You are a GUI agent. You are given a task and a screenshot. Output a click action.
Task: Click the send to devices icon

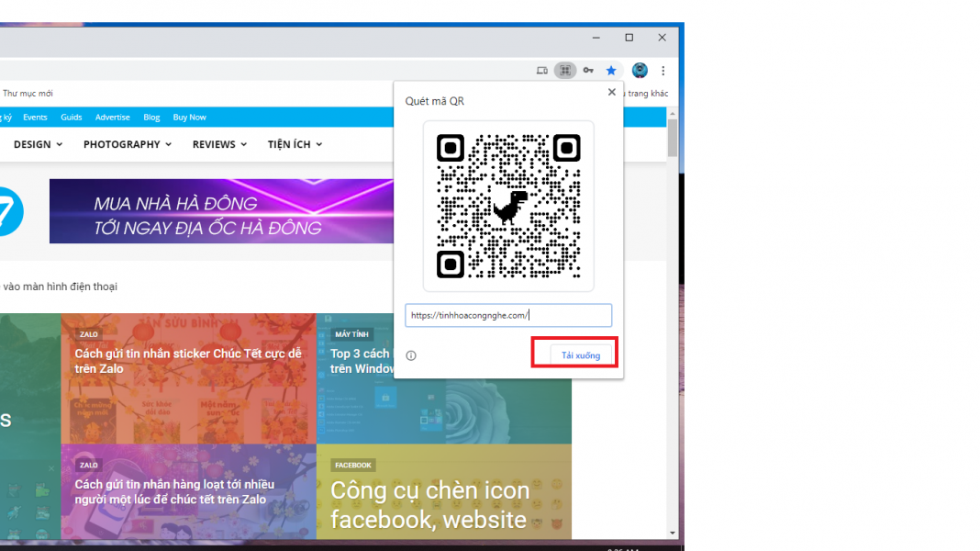[542, 71]
